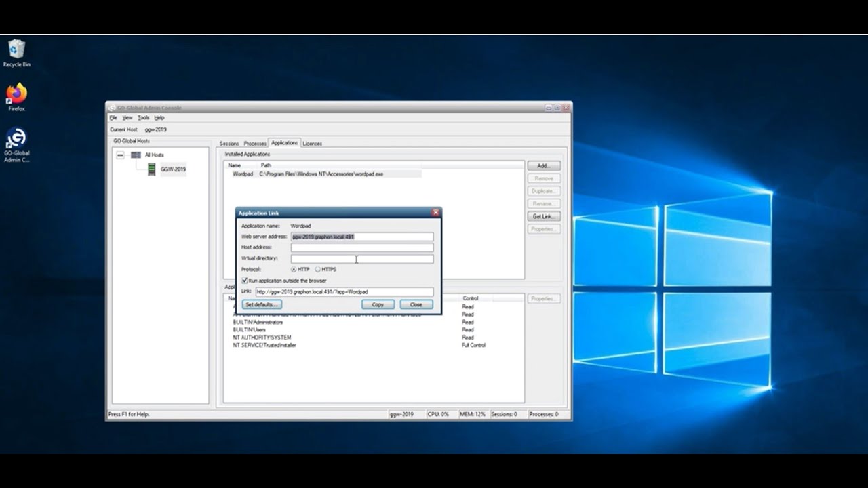Click the Control column header
Viewport: 868px width, 488px height.
[471, 299]
